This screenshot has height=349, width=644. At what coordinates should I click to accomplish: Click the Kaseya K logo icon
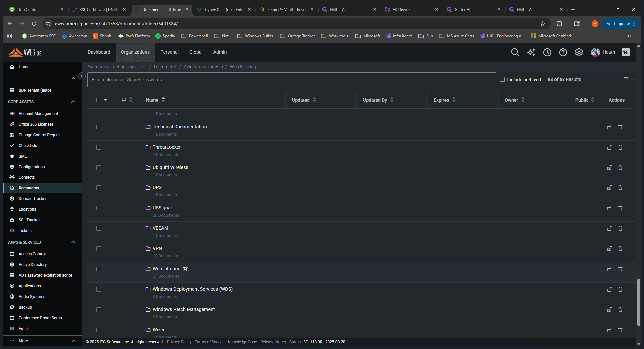[626, 52]
